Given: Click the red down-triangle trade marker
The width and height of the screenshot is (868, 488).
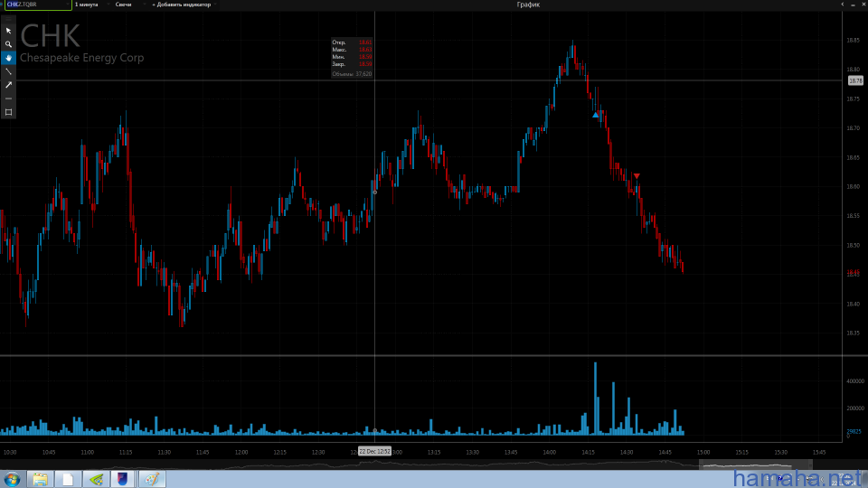Looking at the screenshot, I should [x=637, y=176].
